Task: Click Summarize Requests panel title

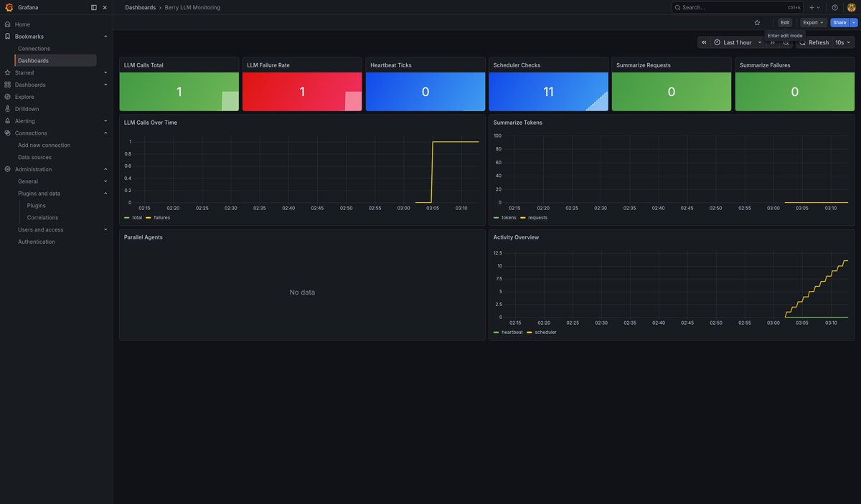Action: [644, 65]
